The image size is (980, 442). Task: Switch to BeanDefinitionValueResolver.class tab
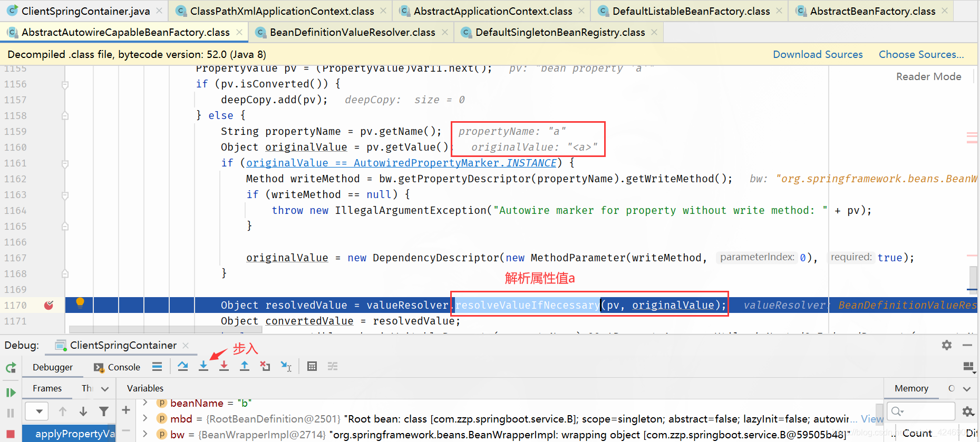point(352,32)
